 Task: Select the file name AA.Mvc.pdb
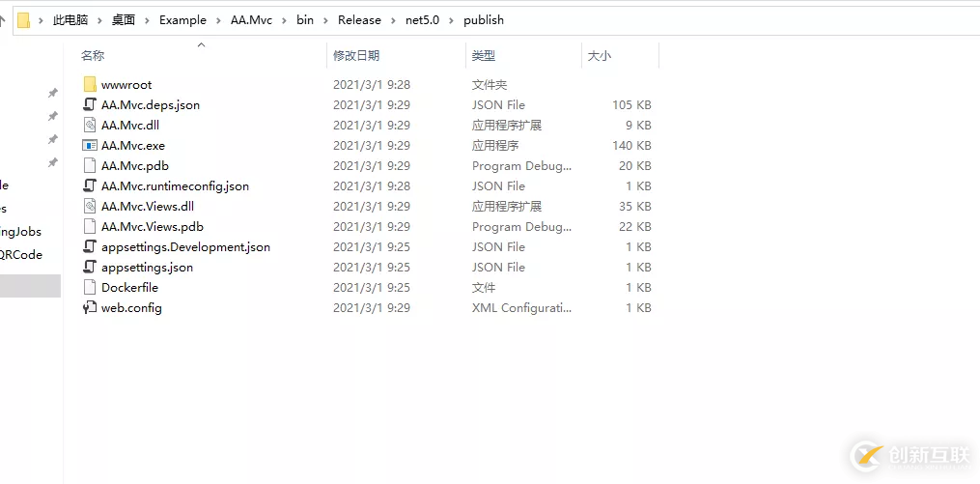135,166
